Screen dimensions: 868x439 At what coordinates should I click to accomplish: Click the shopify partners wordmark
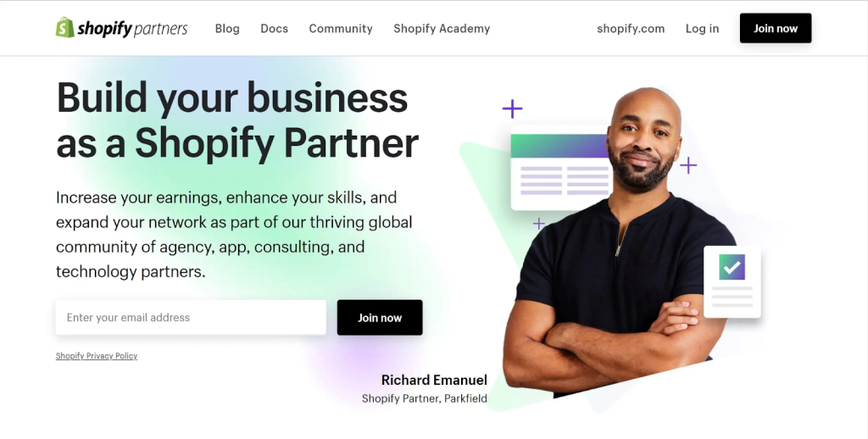pyautogui.click(x=132, y=28)
